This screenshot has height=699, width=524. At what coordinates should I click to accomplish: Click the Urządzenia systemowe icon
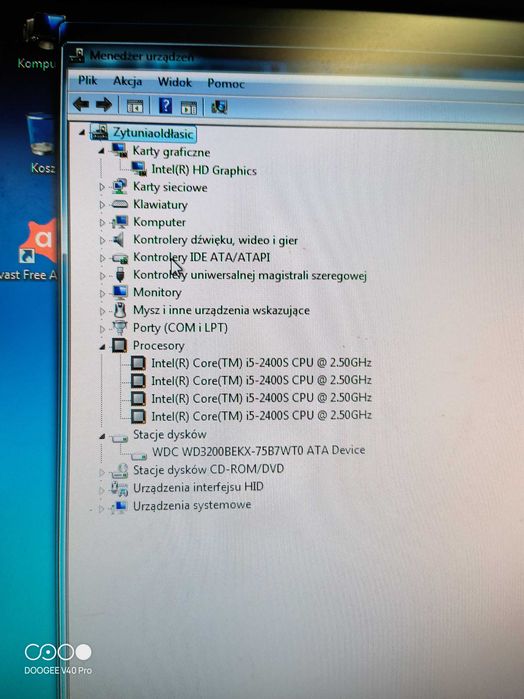point(119,506)
